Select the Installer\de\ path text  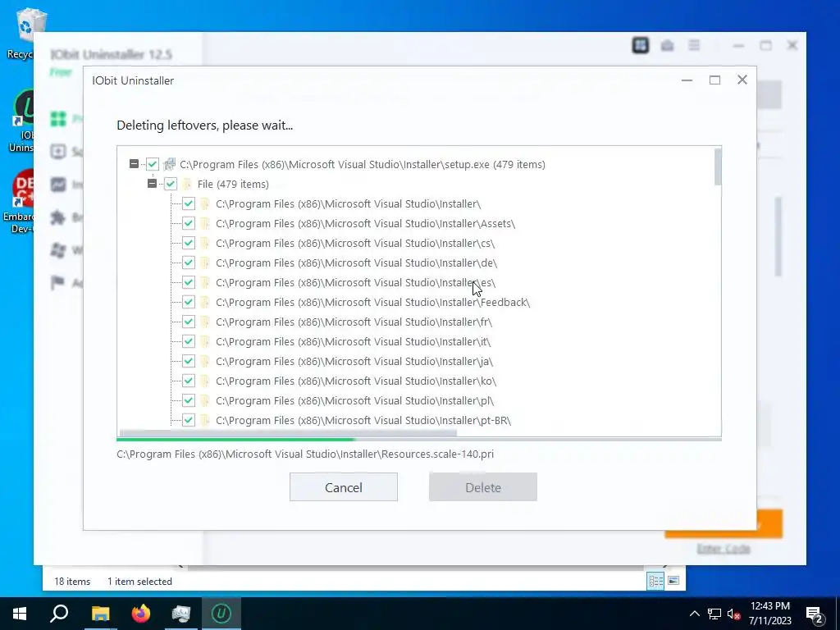[x=356, y=262]
